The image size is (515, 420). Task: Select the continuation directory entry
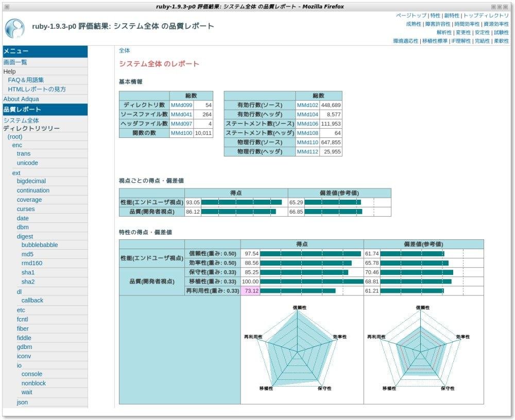[33, 190]
